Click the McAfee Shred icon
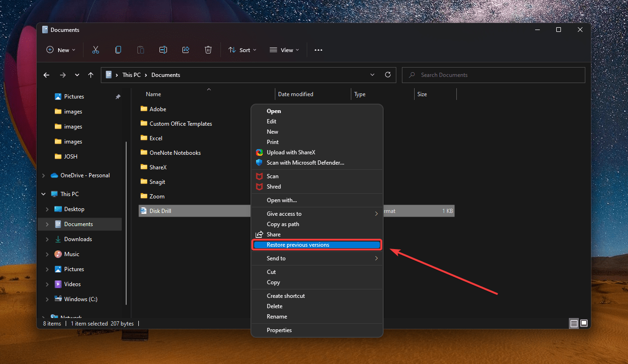628x364 pixels. pyautogui.click(x=259, y=187)
